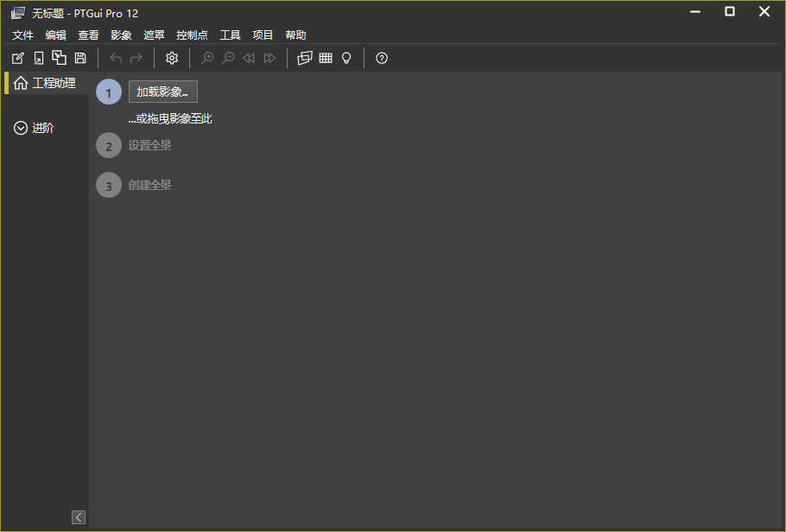Image resolution: width=786 pixels, height=532 pixels.
Task: Undo the last action with the arrow icon
Action: click(x=115, y=58)
